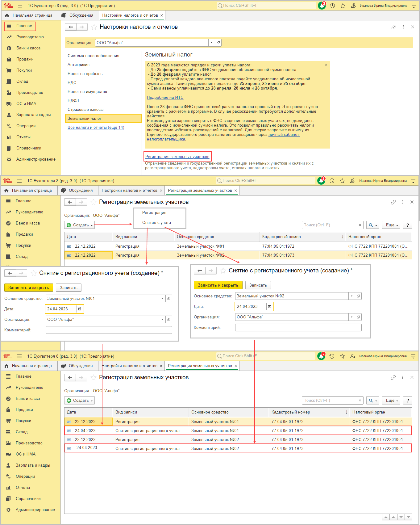The width and height of the screenshot is (420, 525).
Task: Open личный кабинет налогоплательщика link
Action: [x=284, y=135]
